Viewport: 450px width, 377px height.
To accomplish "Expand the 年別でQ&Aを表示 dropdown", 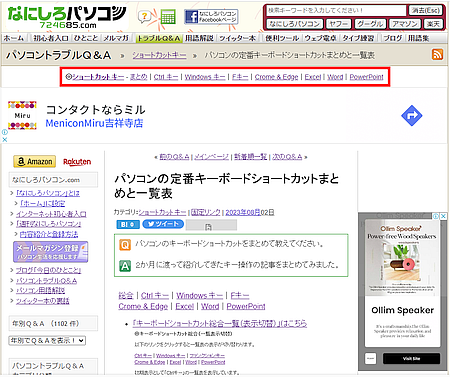I will (x=47, y=340).
